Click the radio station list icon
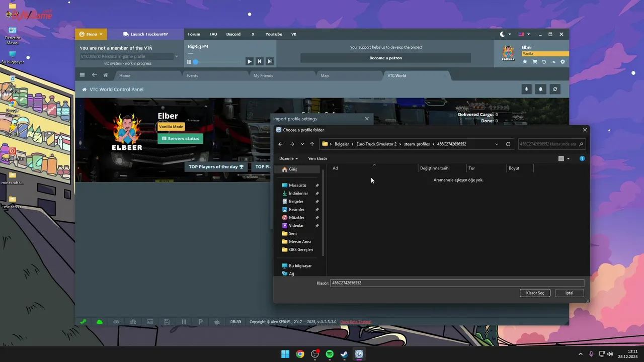 [189, 62]
